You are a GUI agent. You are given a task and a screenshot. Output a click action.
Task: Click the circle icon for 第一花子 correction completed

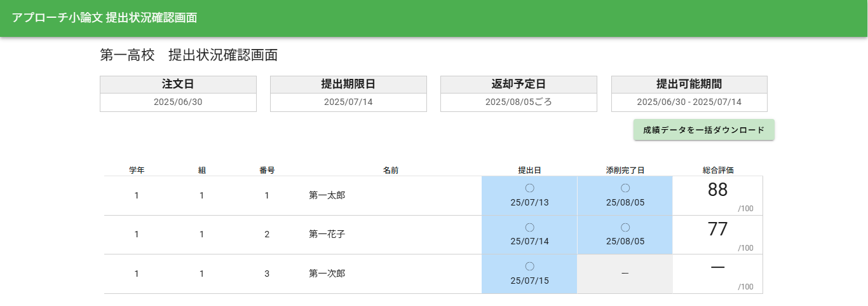[625, 227]
